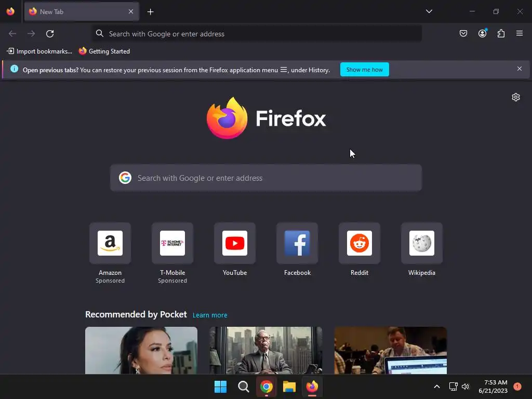Open the network status tray icon
Image resolution: width=532 pixels, height=399 pixels.
pos(453,387)
